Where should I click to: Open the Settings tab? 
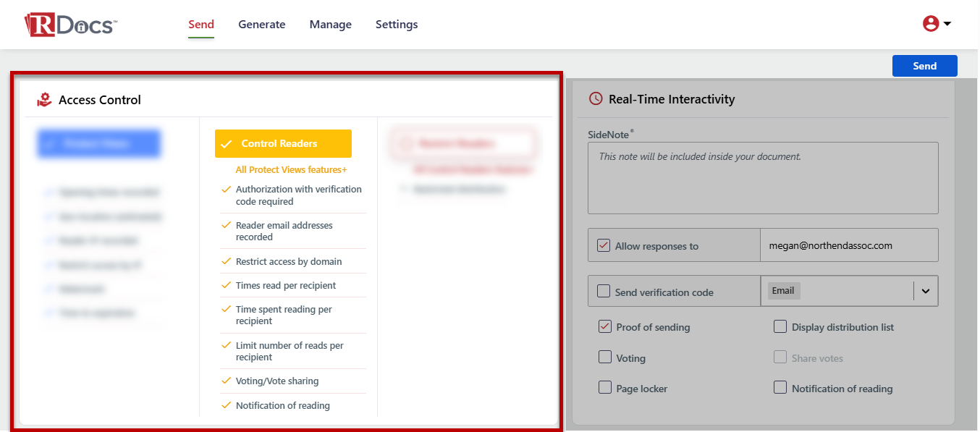397,25
